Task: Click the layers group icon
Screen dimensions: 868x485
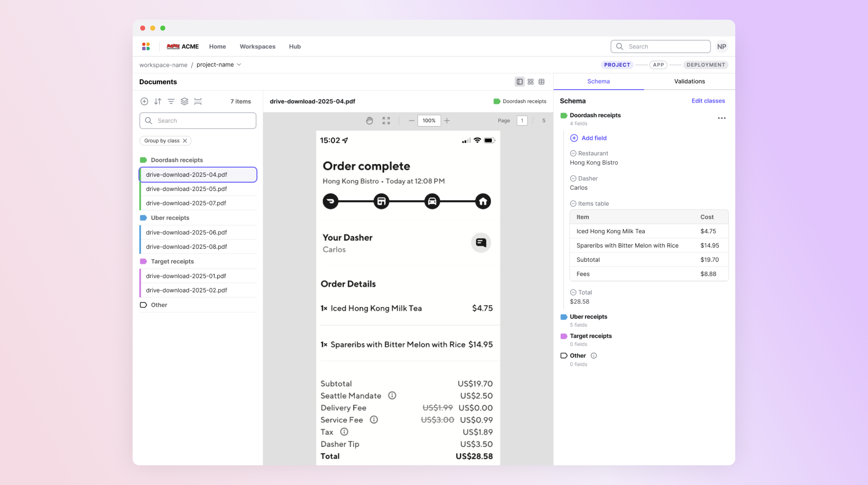Action: [184, 101]
